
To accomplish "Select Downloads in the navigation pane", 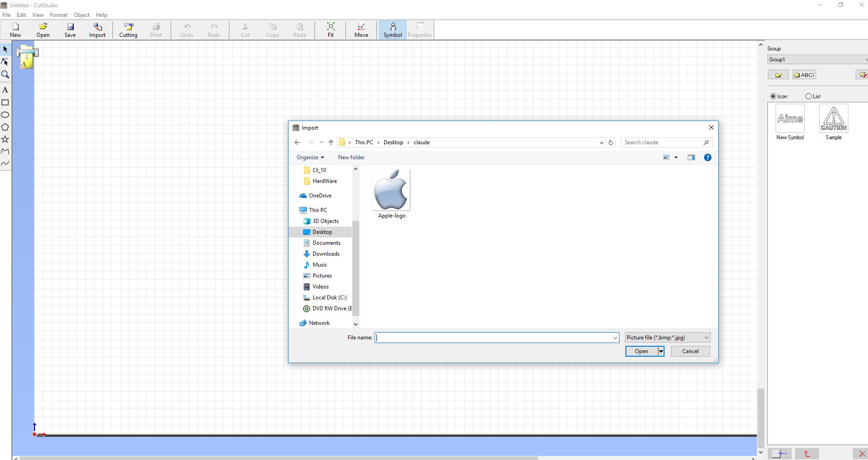I will (326, 254).
